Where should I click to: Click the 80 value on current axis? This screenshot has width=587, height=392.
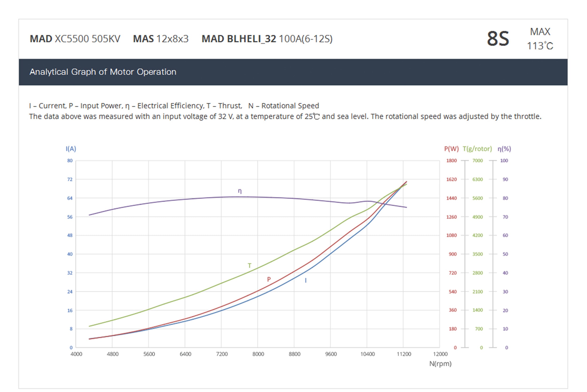pos(70,161)
